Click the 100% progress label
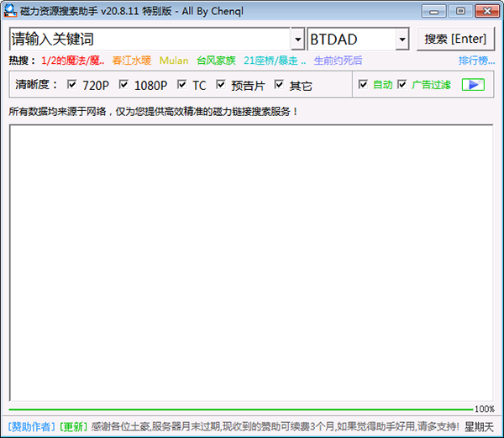Image resolution: width=504 pixels, height=438 pixels. click(485, 409)
